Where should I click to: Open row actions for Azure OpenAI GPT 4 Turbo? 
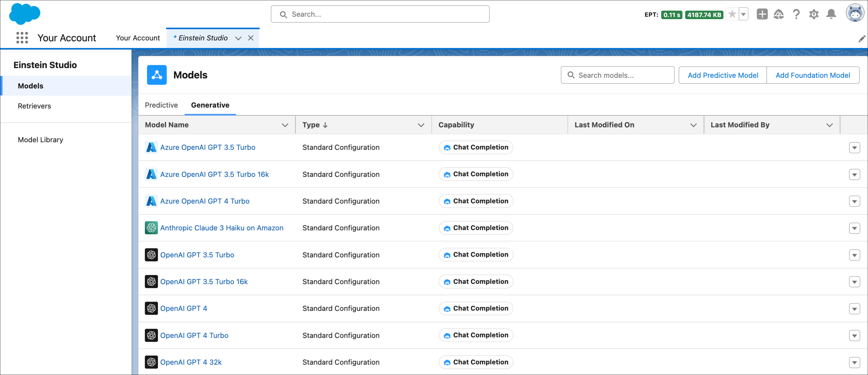(x=854, y=201)
